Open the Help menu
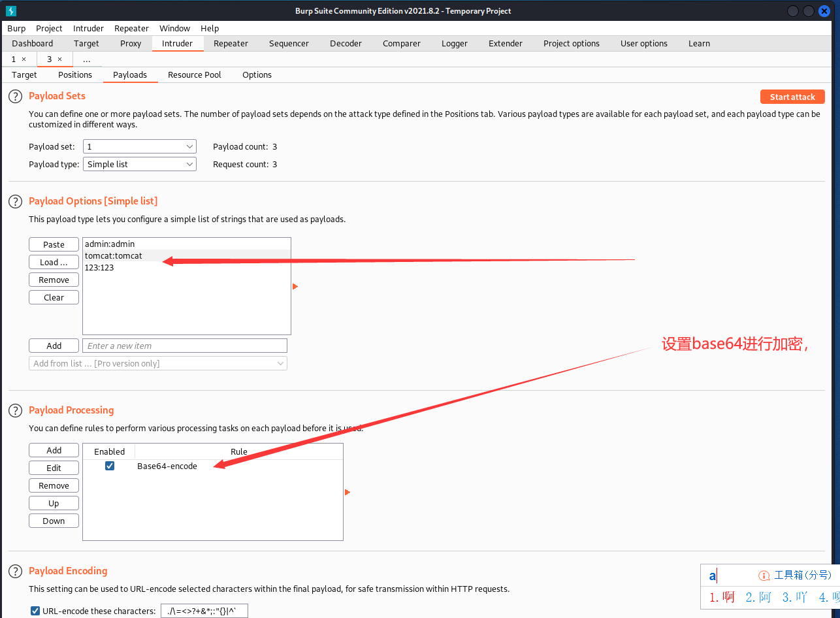 pos(210,28)
